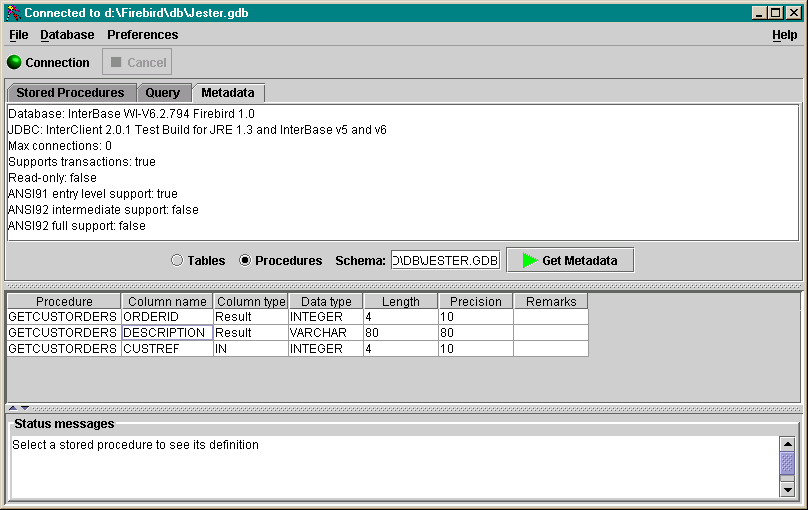The width and height of the screenshot is (808, 510).
Task: Open the Preferences menu
Action: tap(142, 35)
